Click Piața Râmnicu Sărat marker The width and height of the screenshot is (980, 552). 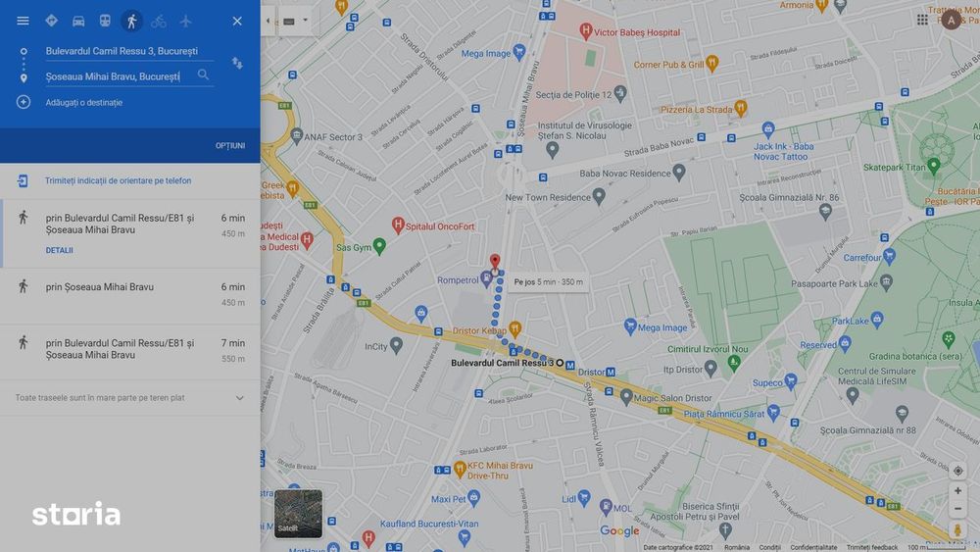773,412
